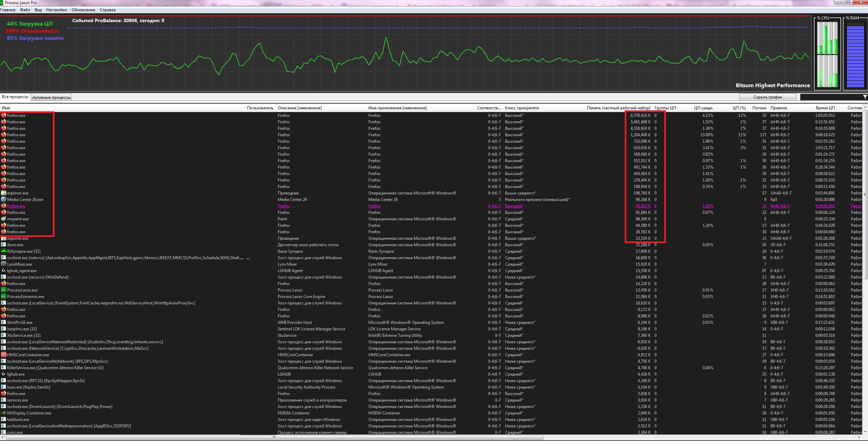Image resolution: width=868 pixels, height=441 pixels.
Task: Click the RzSynapse.exe process icon
Action: 4,251
